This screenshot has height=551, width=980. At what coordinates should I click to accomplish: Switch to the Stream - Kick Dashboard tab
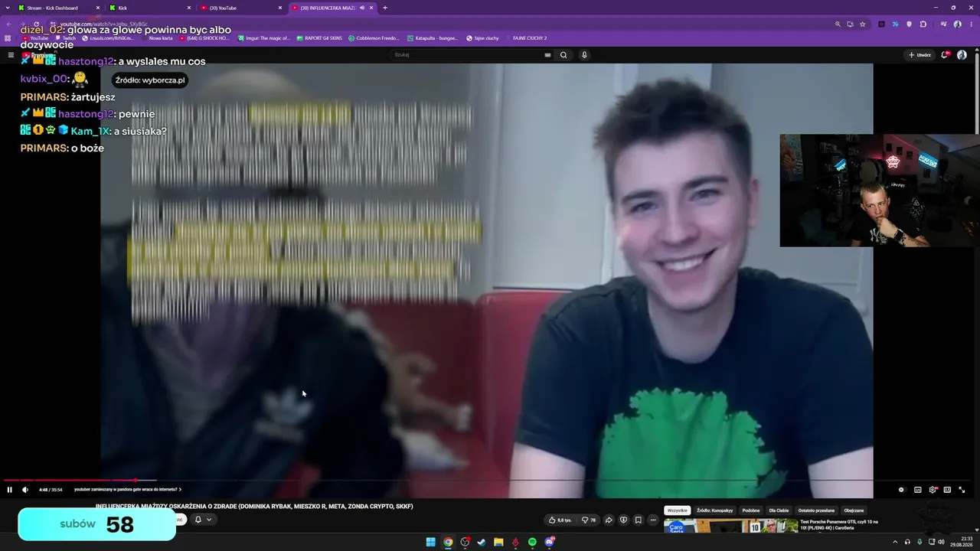(x=58, y=8)
